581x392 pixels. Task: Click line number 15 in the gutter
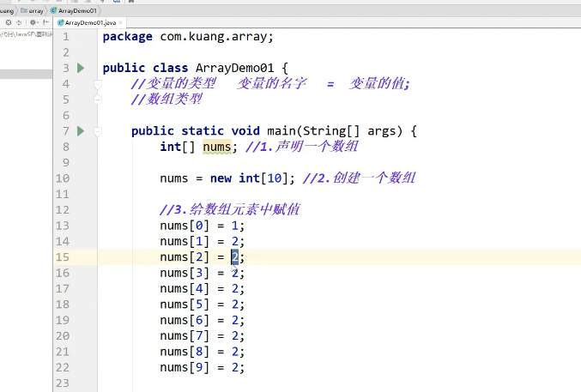[x=63, y=257]
